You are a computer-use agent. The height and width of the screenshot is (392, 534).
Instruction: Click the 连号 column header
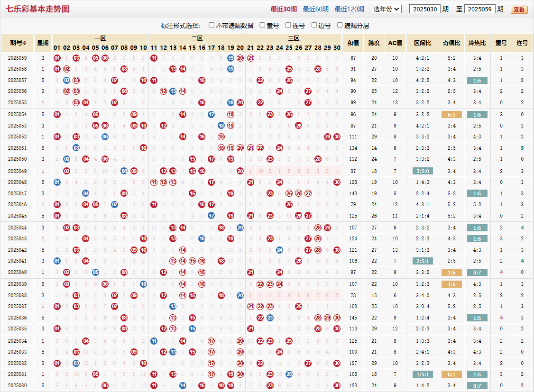(522, 43)
